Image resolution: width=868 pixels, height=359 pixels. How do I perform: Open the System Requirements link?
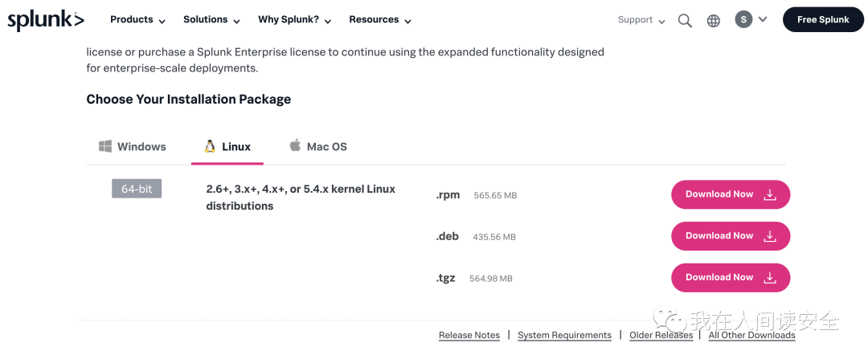click(564, 335)
